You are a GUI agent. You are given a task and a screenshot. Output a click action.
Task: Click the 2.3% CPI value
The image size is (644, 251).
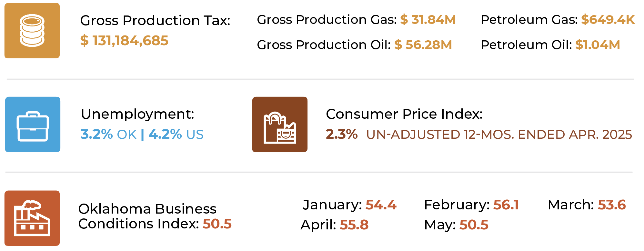[x=342, y=135]
